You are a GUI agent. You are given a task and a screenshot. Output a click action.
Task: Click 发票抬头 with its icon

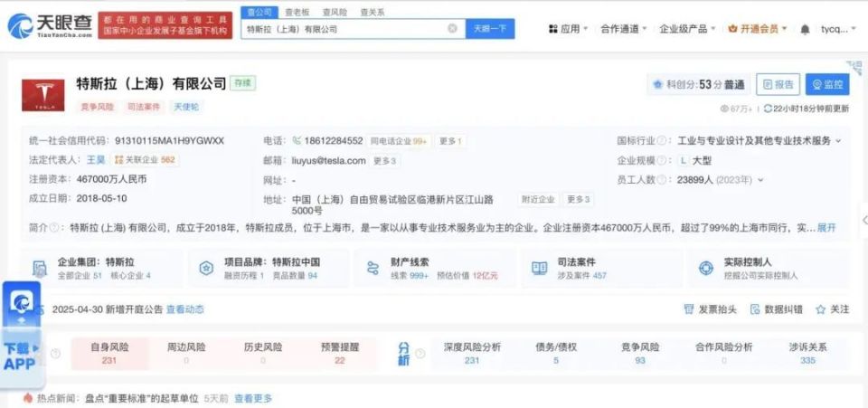coord(711,309)
